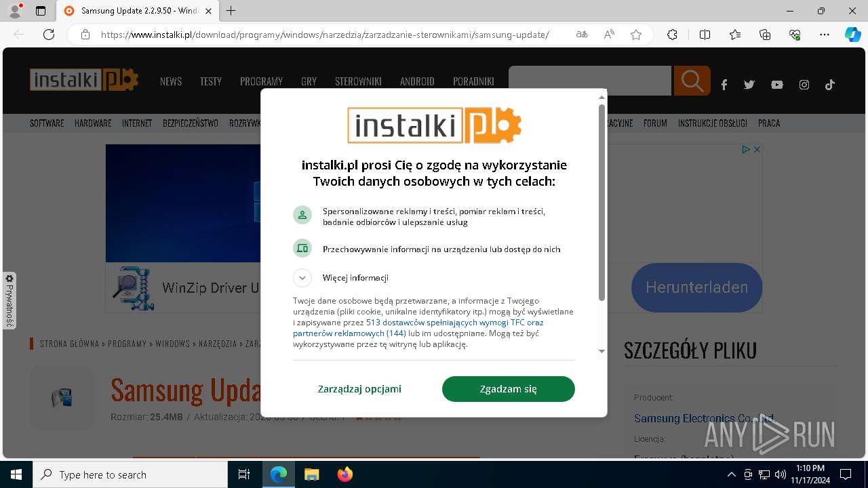Open INSTRUKCJE OBSŁUGI link
The image size is (868, 488).
click(x=713, y=123)
